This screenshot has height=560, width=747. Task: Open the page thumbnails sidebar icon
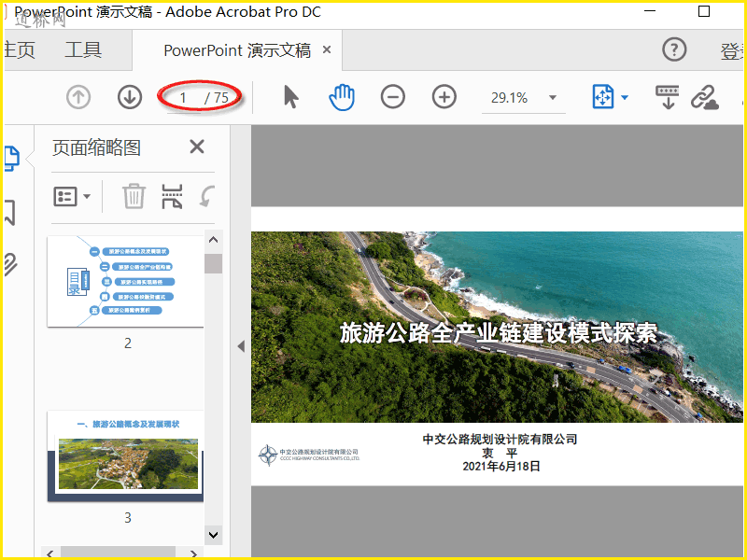tap(12, 159)
